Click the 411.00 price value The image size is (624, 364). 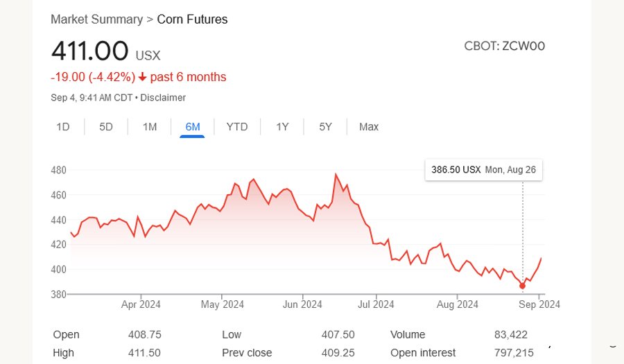click(x=90, y=51)
